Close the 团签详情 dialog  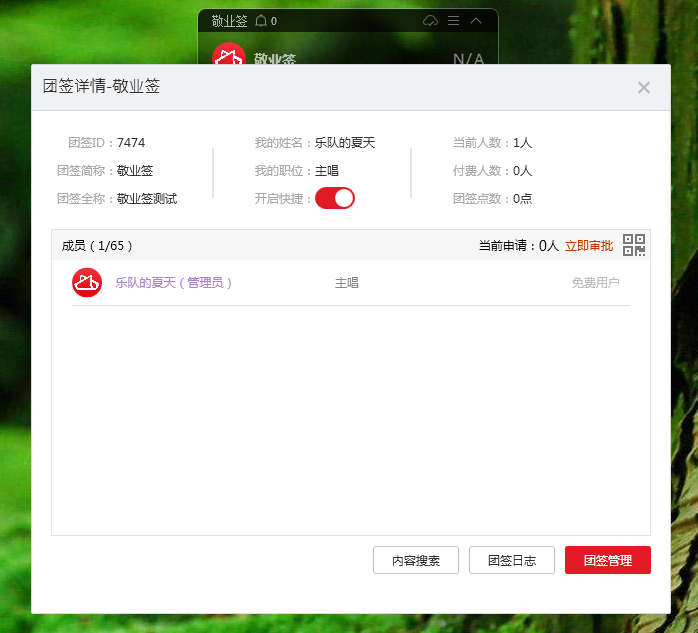click(644, 88)
